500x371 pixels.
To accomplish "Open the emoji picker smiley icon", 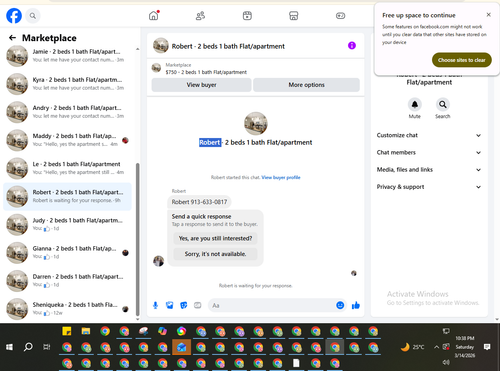I will coord(340,305).
